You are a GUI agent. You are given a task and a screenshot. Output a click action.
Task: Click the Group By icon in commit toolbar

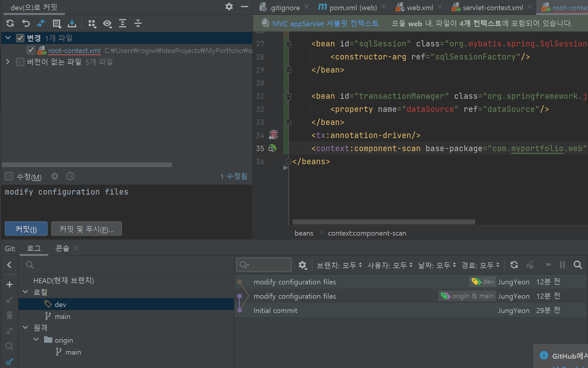92,24
